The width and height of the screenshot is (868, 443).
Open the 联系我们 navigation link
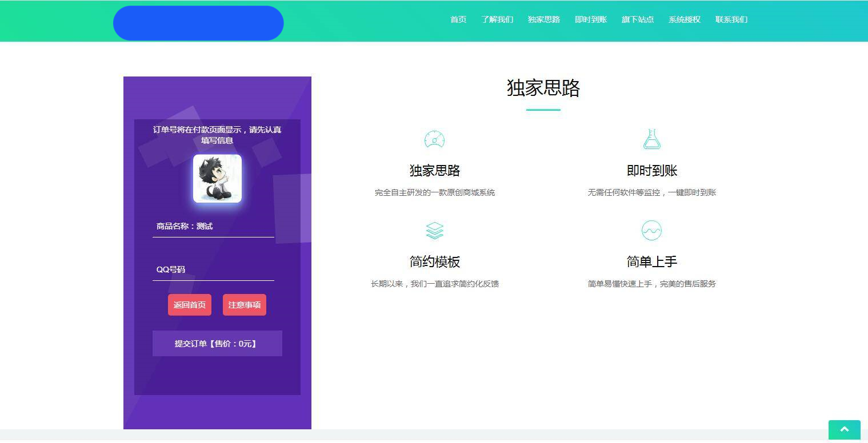(731, 19)
